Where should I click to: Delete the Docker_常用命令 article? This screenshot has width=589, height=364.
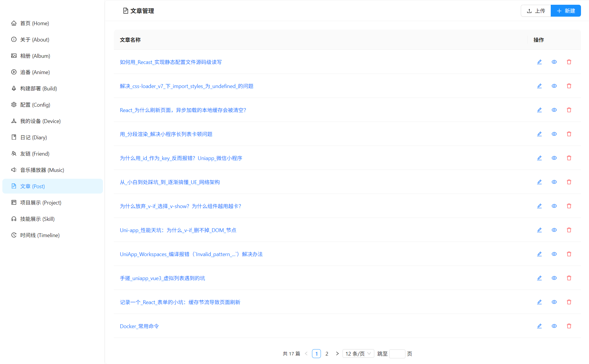click(569, 326)
